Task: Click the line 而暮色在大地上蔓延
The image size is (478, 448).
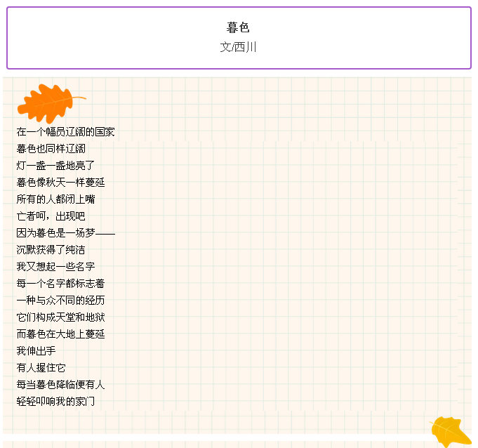Action: point(60,334)
